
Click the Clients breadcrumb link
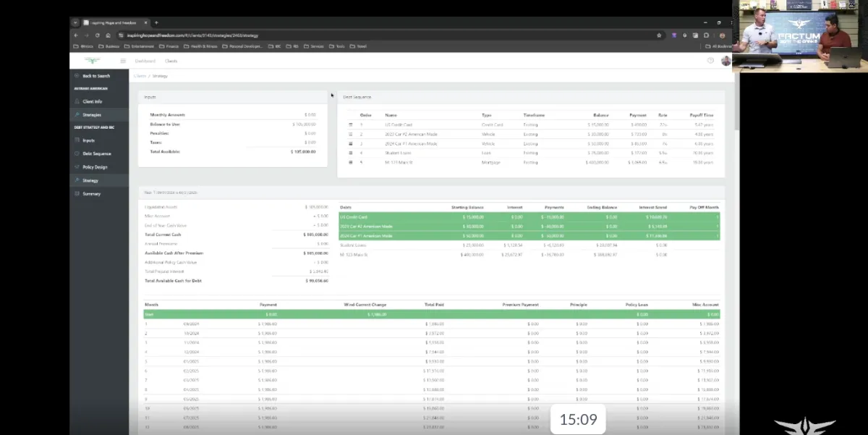point(140,75)
